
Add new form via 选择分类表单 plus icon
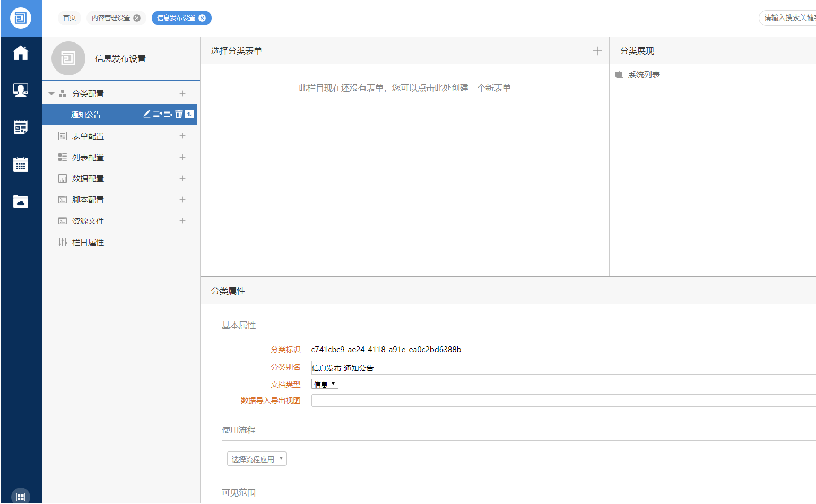pyautogui.click(x=597, y=51)
